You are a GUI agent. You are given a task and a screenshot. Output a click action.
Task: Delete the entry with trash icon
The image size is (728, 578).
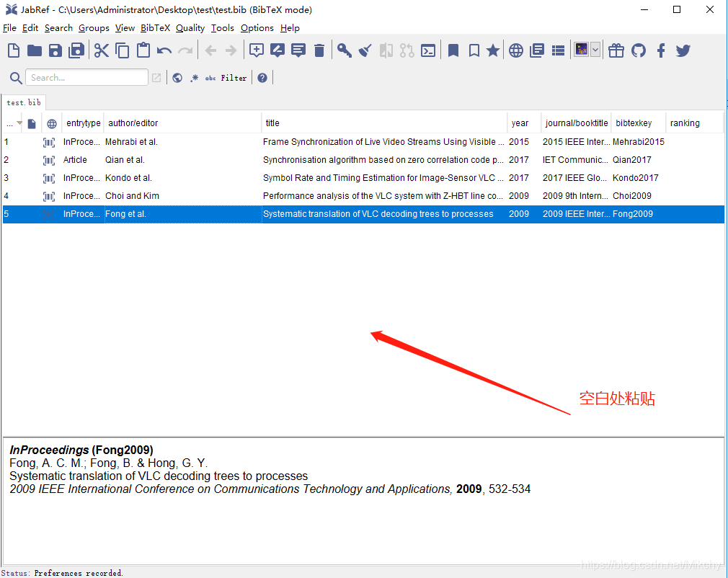319,50
